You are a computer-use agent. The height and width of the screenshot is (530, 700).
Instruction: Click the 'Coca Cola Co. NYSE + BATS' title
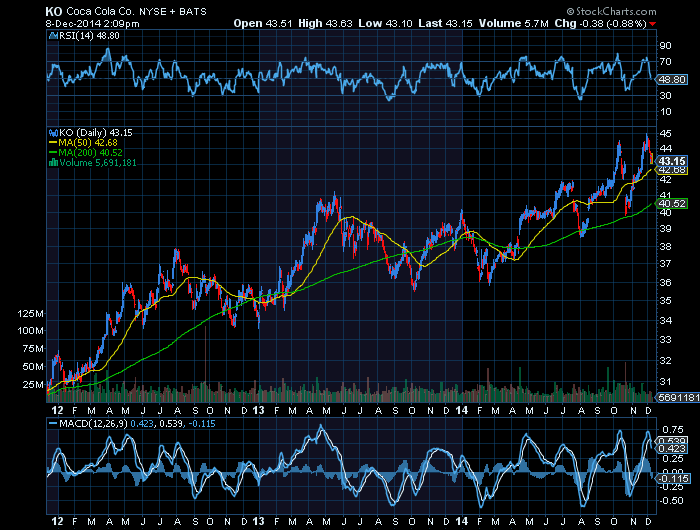click(x=137, y=12)
